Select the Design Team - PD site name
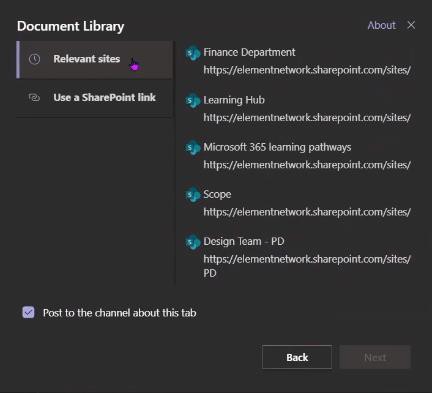Screen dimensions: 432x393 coord(244,241)
